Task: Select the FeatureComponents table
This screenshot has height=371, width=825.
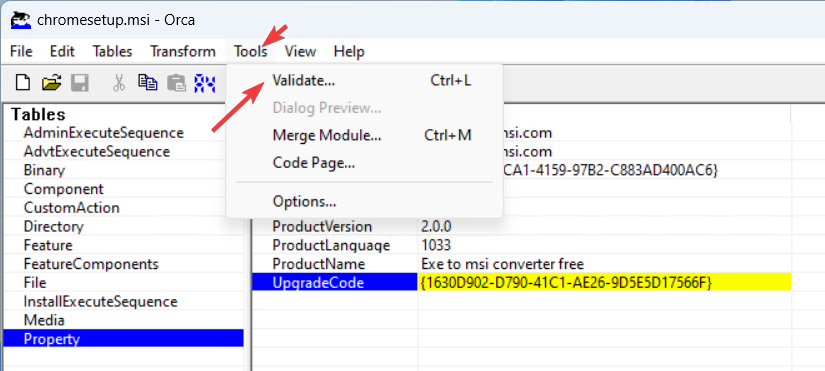Action: [x=91, y=264]
